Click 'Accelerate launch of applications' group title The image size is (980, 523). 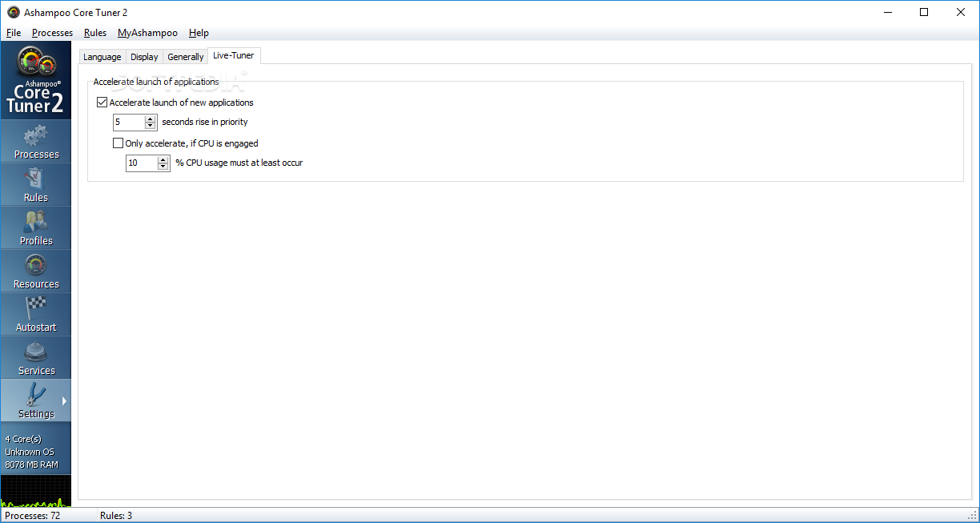(156, 82)
